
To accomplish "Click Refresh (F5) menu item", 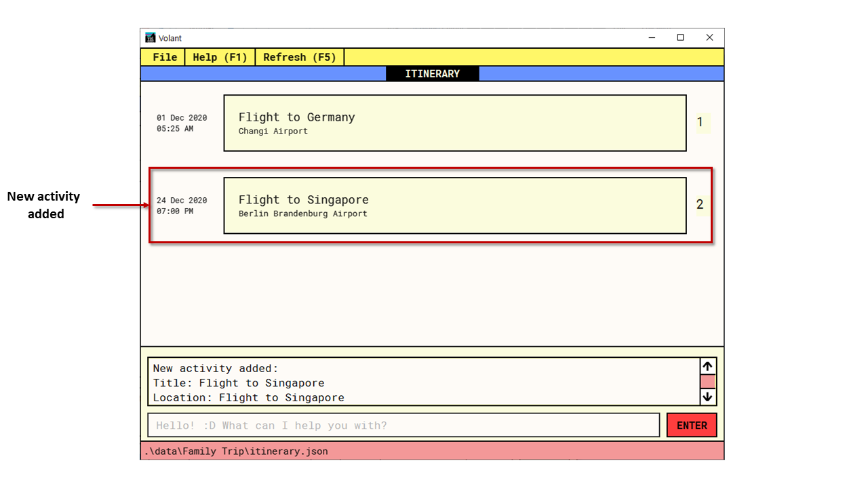I will 299,58.
